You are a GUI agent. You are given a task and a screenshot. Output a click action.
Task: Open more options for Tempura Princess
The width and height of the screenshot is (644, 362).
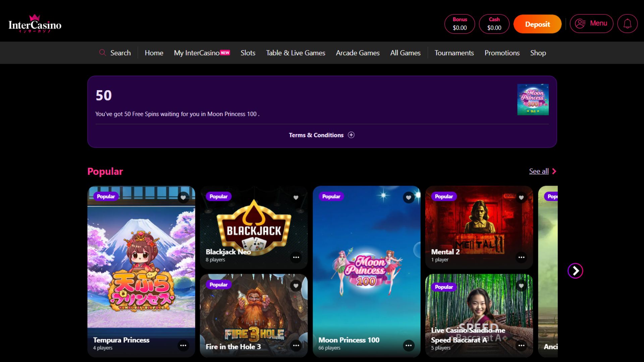[x=183, y=345]
